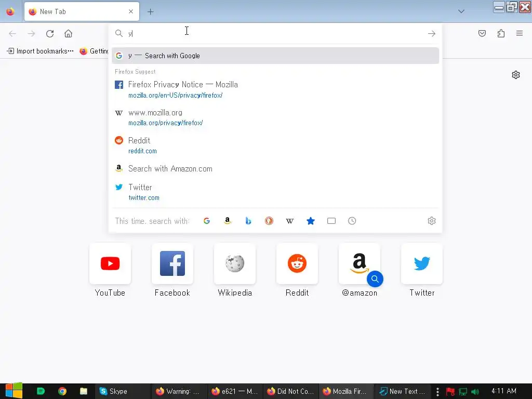The height and width of the screenshot is (399, 532).
Task: Open the green chat app taskbar icon
Action: 41,391
